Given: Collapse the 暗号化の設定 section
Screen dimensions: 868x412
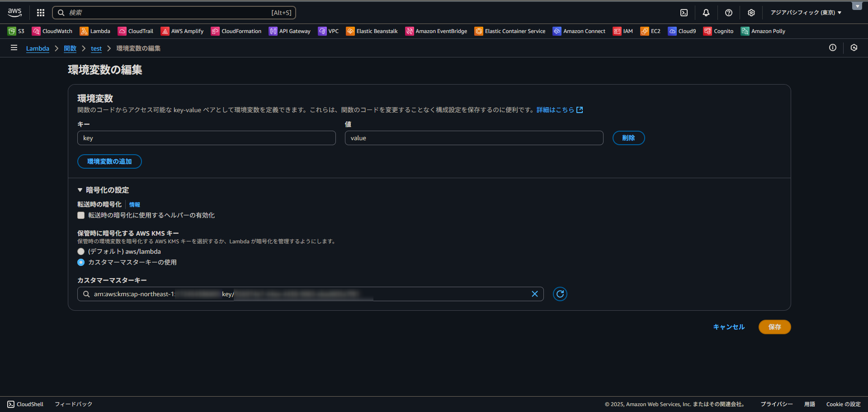Looking at the screenshot, I should (x=80, y=190).
